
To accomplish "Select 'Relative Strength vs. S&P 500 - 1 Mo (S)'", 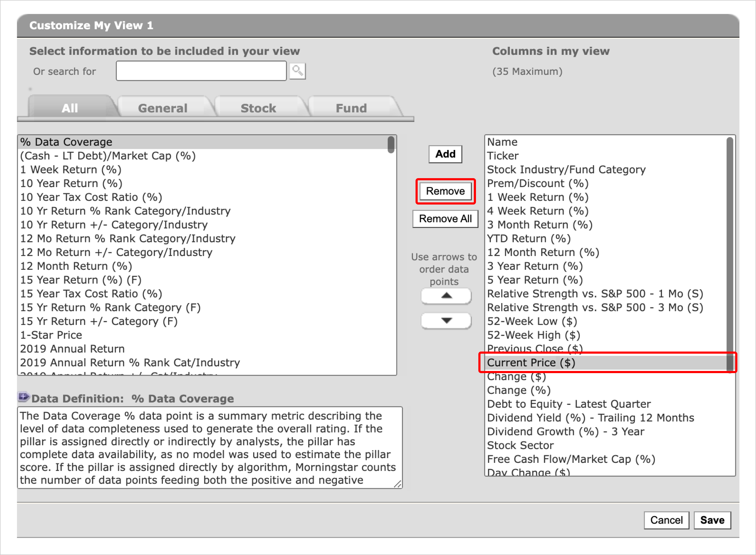I will click(606, 294).
